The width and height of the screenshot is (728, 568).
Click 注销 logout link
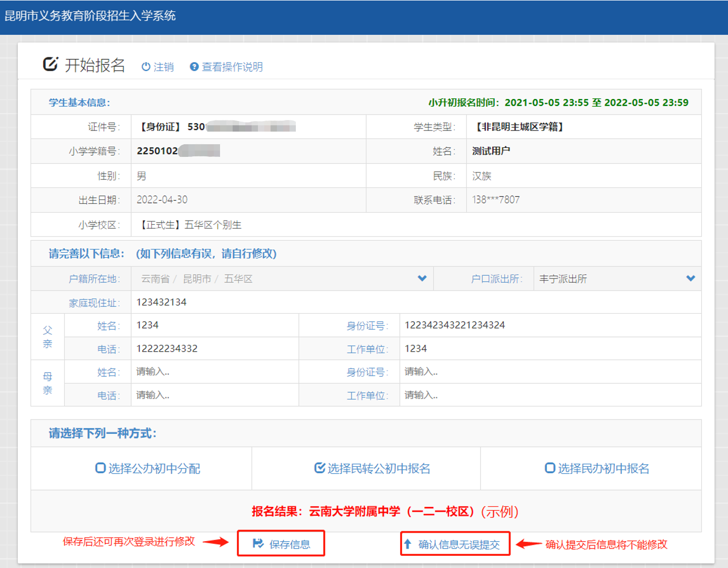(x=163, y=67)
